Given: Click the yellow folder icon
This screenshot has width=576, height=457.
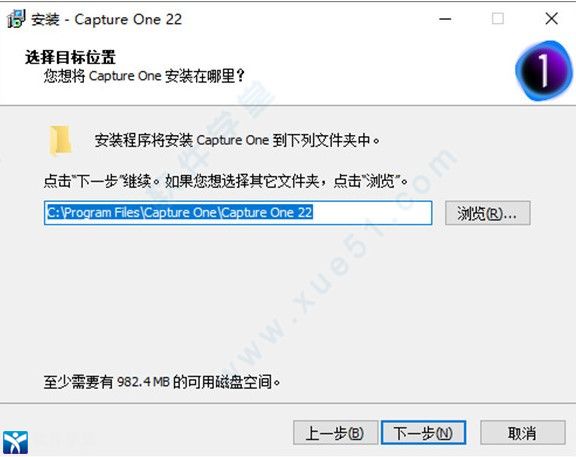Looking at the screenshot, I should 60,140.
